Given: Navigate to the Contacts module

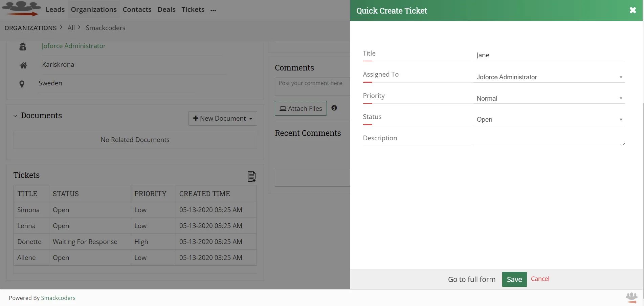Looking at the screenshot, I should pos(137,9).
